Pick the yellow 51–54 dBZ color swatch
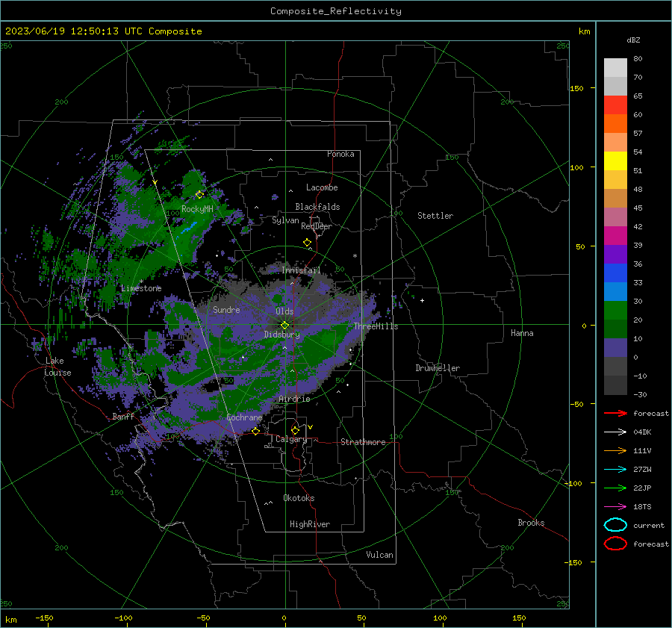The width and height of the screenshot is (672, 628). point(615,161)
